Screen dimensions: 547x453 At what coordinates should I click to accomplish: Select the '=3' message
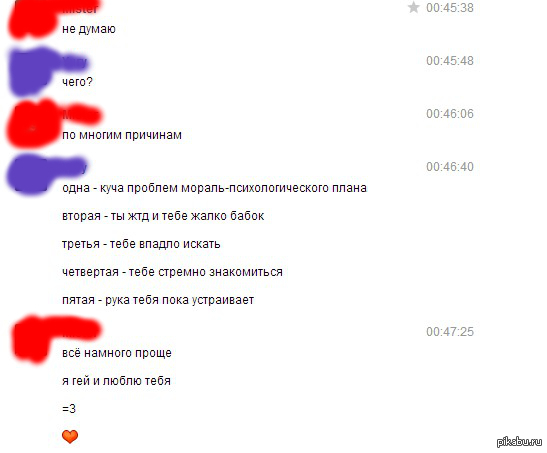pyautogui.click(x=69, y=408)
